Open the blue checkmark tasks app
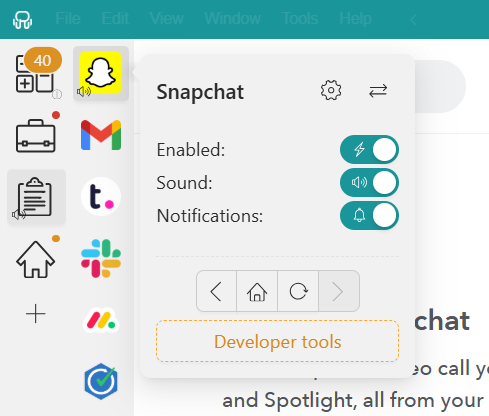 [101, 381]
